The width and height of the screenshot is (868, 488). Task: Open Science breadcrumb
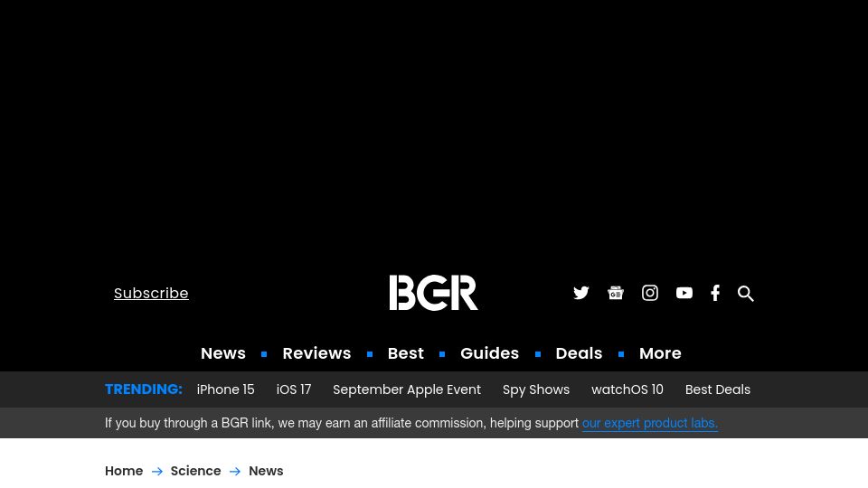[195, 471]
